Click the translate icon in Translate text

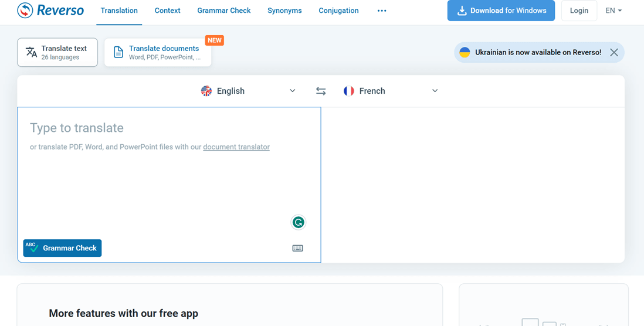click(x=31, y=52)
